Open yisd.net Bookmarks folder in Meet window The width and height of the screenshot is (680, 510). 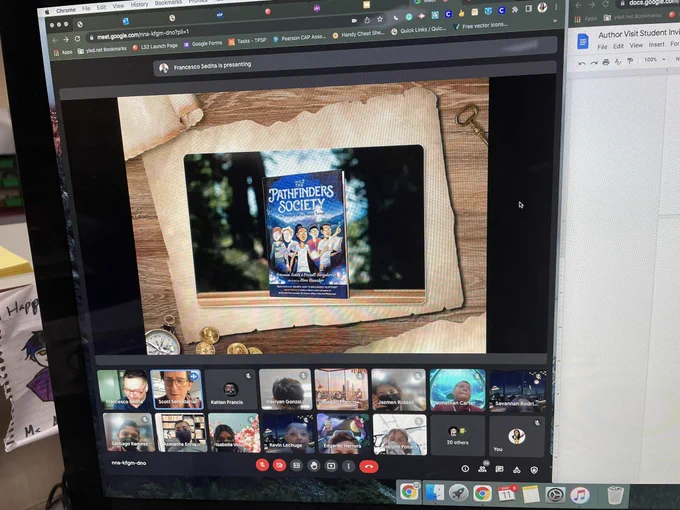102,50
